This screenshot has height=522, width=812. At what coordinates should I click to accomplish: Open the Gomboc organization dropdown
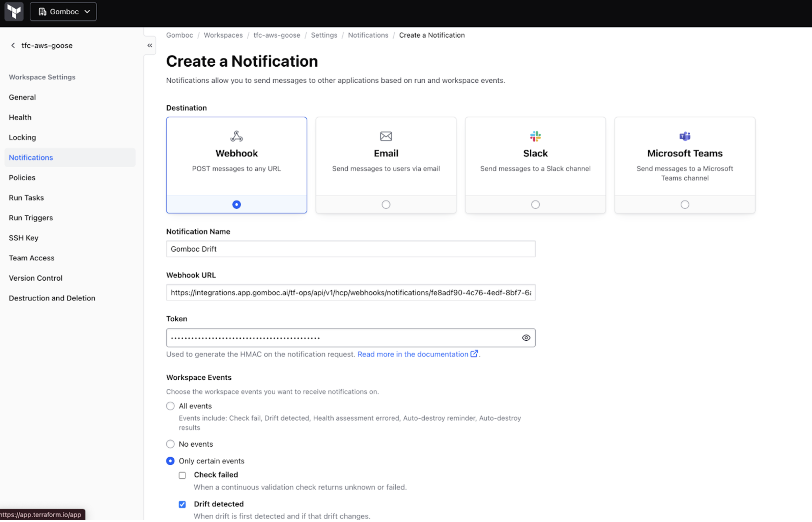click(63, 12)
